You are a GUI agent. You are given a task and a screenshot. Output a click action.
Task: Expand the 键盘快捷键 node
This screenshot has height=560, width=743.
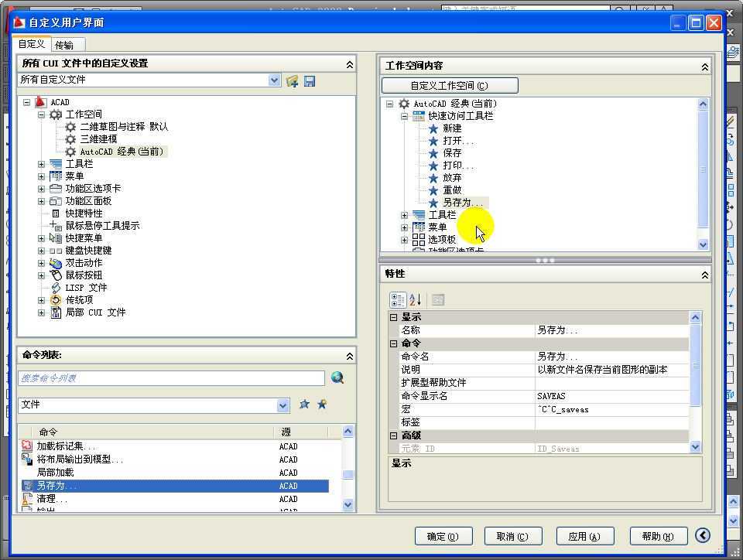[41, 251]
